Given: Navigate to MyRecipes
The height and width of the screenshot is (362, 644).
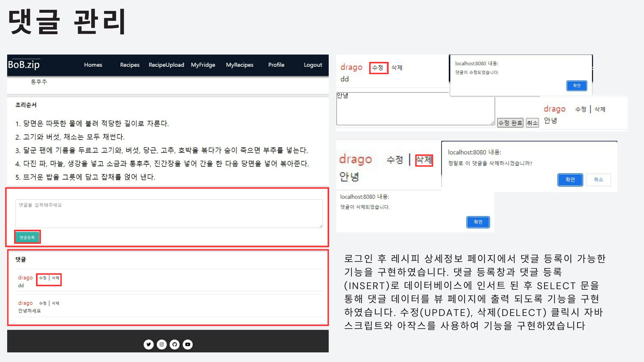Looking at the screenshot, I should [x=239, y=65].
